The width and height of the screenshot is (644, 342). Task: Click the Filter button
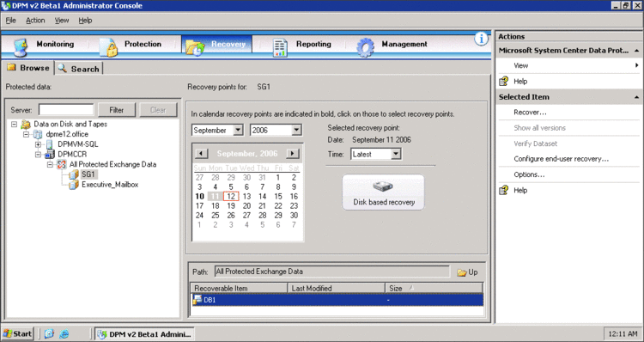point(117,110)
